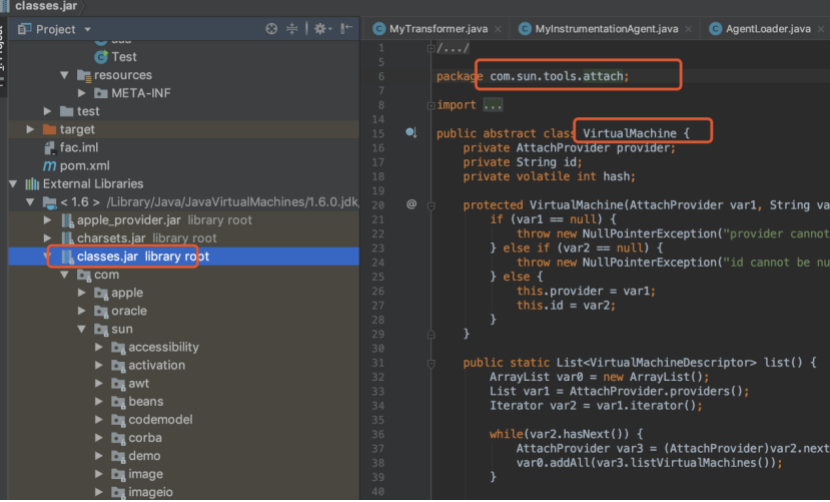Expand the target folder
The height and width of the screenshot is (502, 830).
click(x=30, y=129)
